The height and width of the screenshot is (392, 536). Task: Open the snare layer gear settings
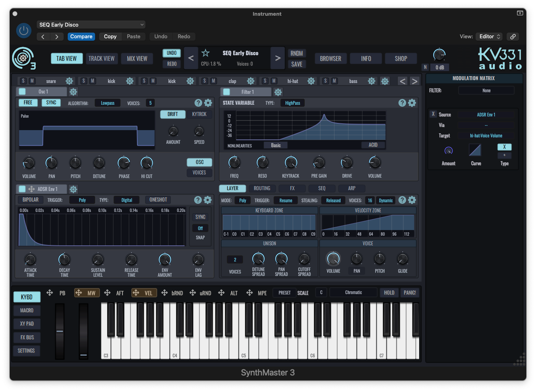pyautogui.click(x=69, y=81)
